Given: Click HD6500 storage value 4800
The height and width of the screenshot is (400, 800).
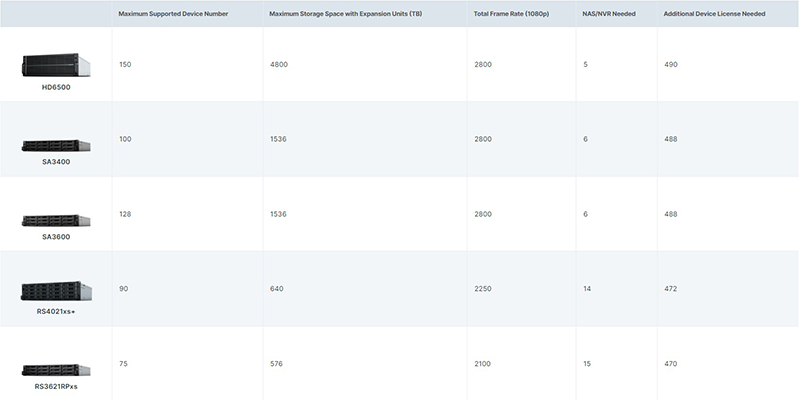Looking at the screenshot, I should click(x=278, y=64).
